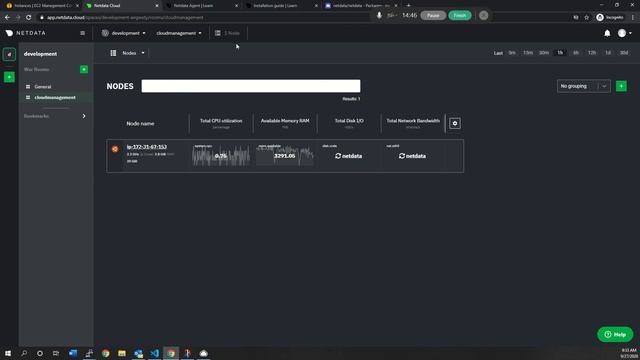The height and width of the screenshot is (360, 640).
Task: Click Total Network Bandwidth column header
Action: click(x=413, y=121)
